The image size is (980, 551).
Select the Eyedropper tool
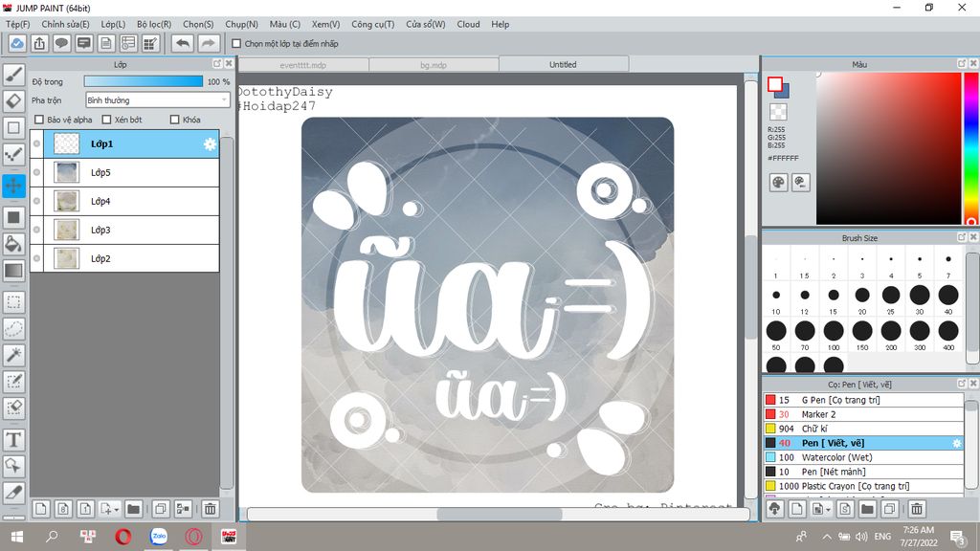pos(13,493)
